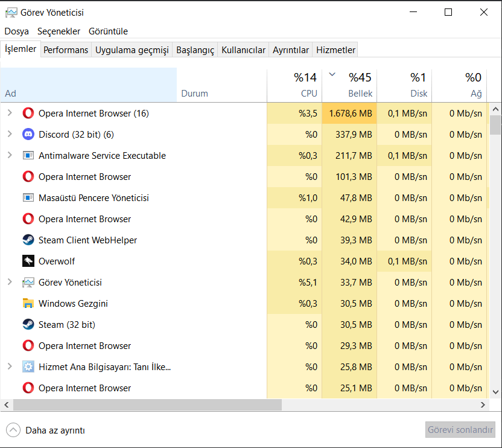Click the vertical scrollbar up arrow
This screenshot has height=448, width=502.
pyautogui.click(x=495, y=109)
